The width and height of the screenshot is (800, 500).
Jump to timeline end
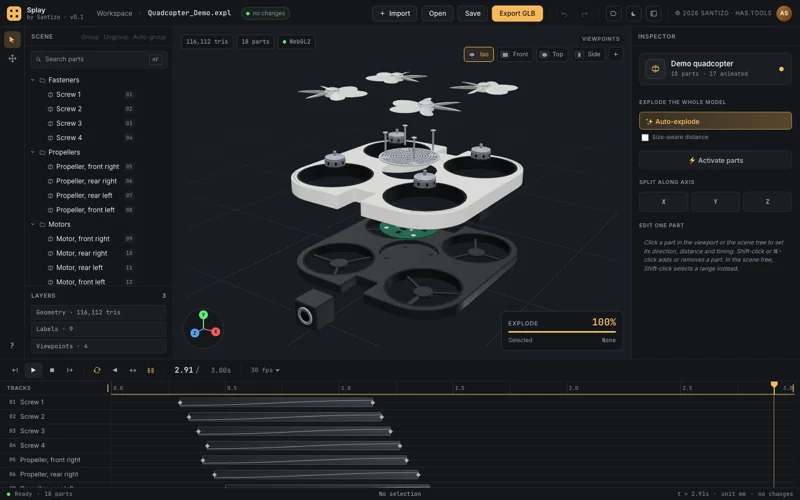click(70, 370)
